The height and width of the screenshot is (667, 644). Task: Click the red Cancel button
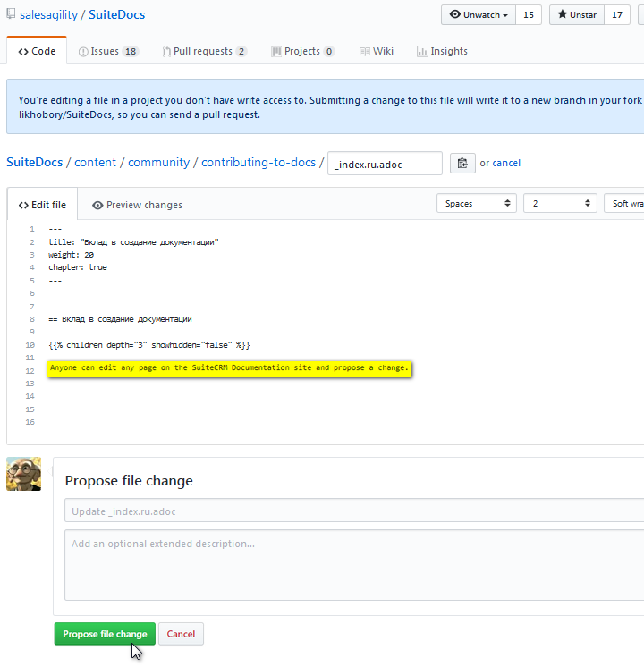[x=181, y=634]
